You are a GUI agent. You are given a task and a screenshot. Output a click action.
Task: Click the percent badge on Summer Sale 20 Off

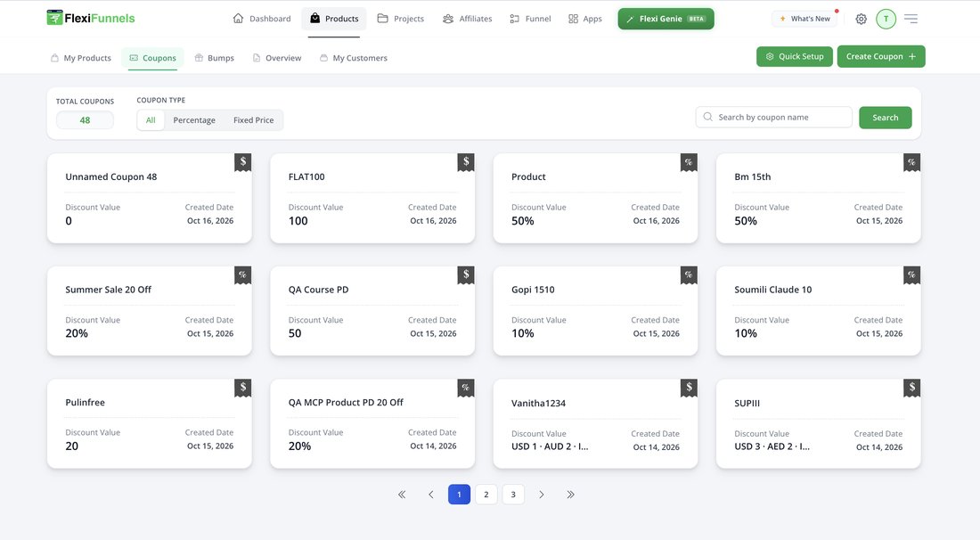tap(242, 275)
